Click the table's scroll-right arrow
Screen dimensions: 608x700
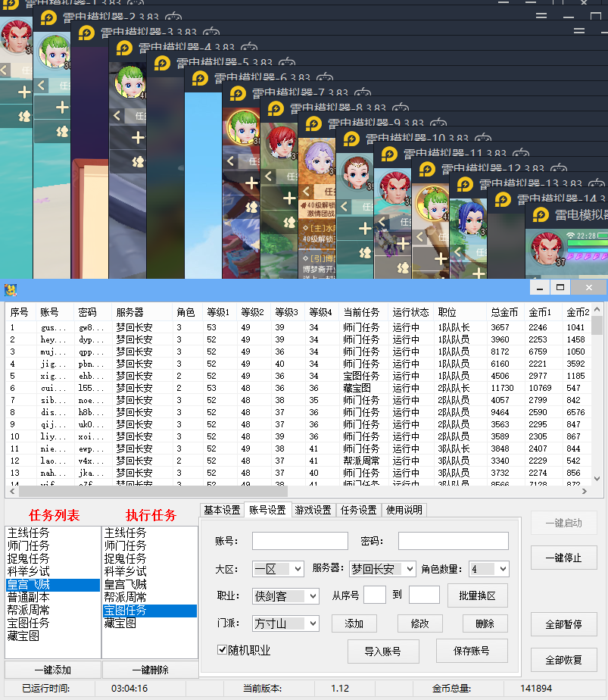click(585, 491)
